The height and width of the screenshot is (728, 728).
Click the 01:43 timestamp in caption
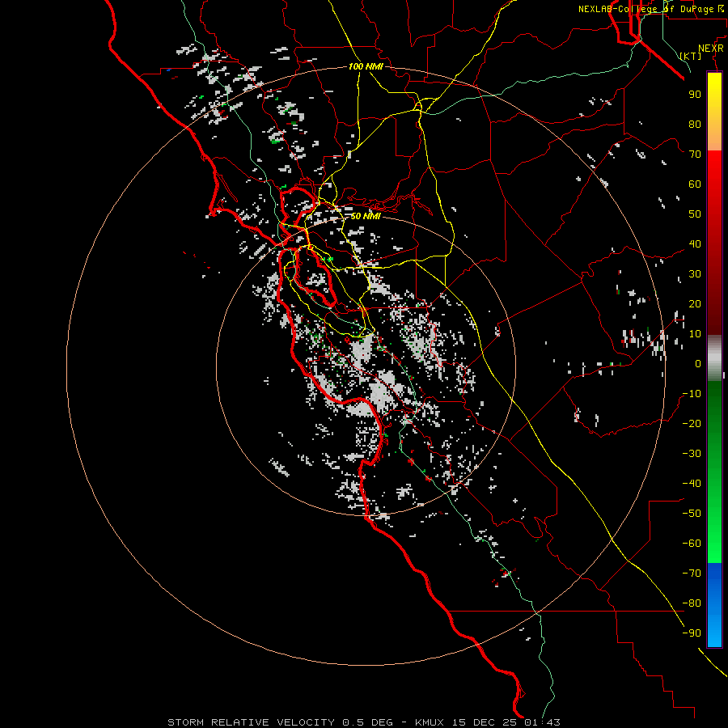coord(543,722)
